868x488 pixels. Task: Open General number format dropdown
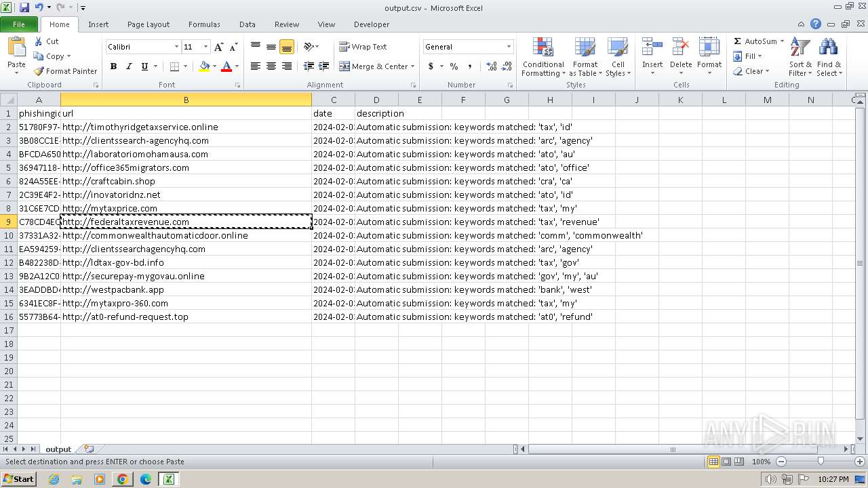coord(509,47)
